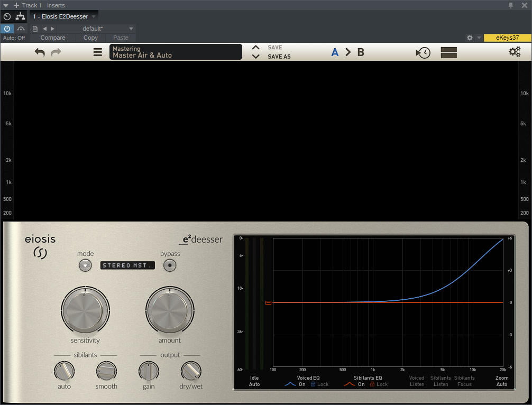Click the output gain knob
Screen dimensions: 532x405
149,371
